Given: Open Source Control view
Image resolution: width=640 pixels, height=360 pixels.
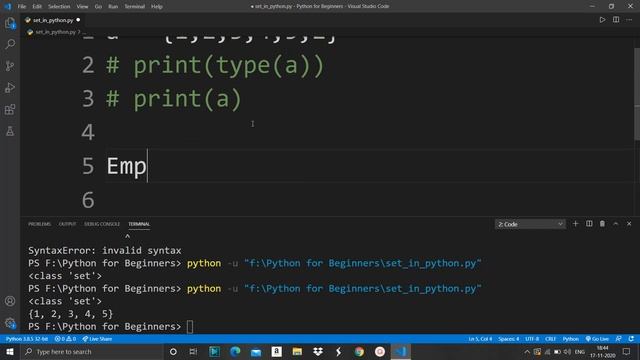Looking at the screenshot, I should [10, 66].
